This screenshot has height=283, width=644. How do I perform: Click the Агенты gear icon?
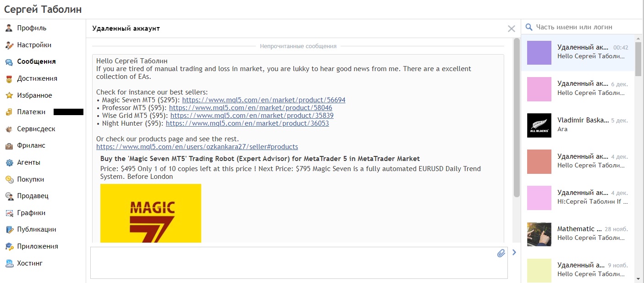pyautogui.click(x=9, y=162)
